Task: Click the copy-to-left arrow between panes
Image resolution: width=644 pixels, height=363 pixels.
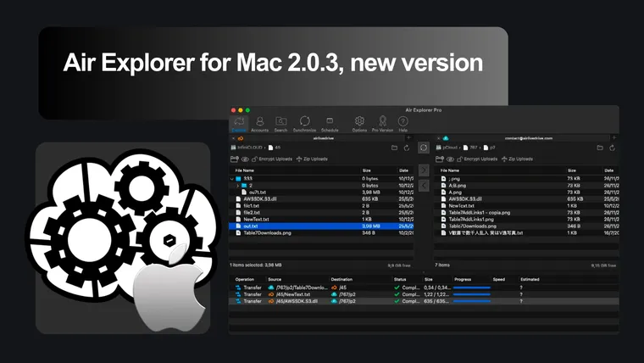Action: point(424,186)
